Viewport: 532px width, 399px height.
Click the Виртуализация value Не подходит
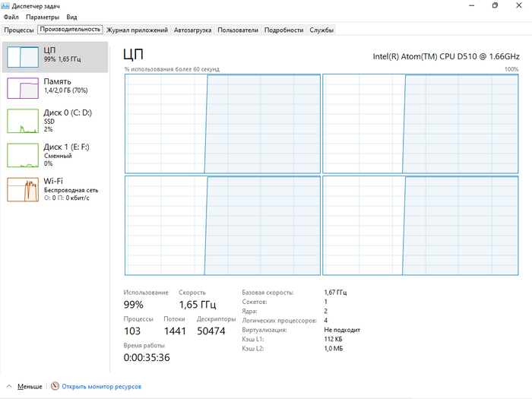pos(342,330)
